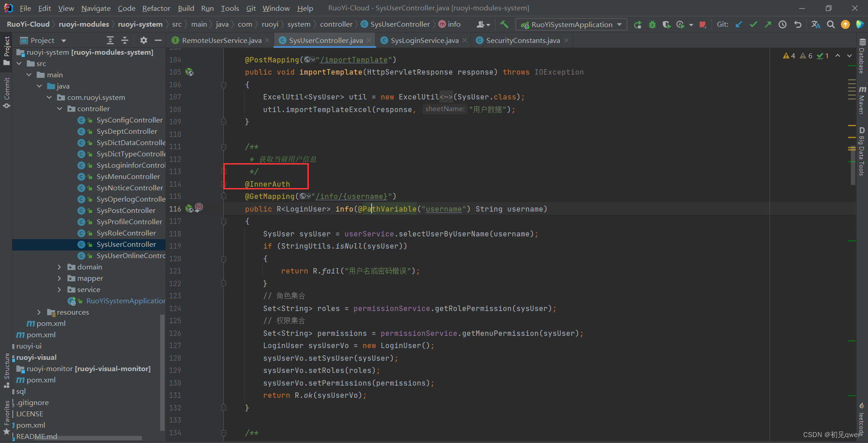Click the orange IDE update icon
This screenshot has width=868, height=443.
click(845, 24)
